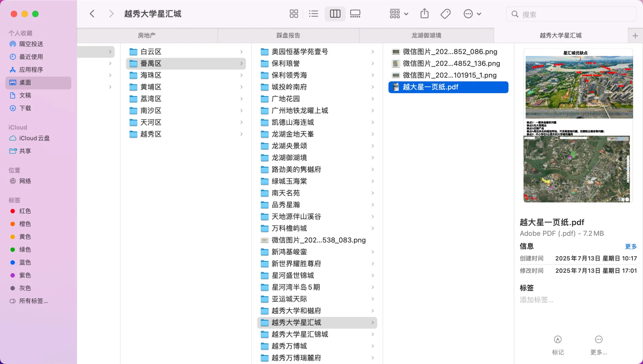Select the 微信图片_202...4852_136.png file
643x364 pixels.
click(x=448, y=63)
